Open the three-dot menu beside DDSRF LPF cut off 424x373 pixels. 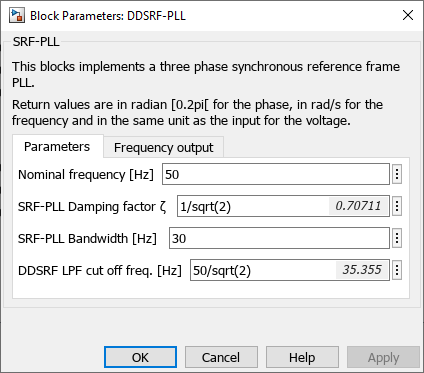click(x=397, y=270)
